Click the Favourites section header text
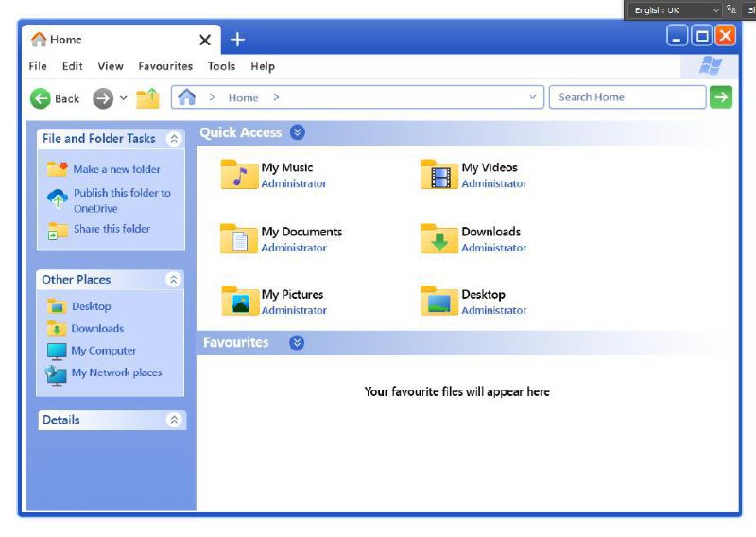The image size is (756, 537). point(235,342)
